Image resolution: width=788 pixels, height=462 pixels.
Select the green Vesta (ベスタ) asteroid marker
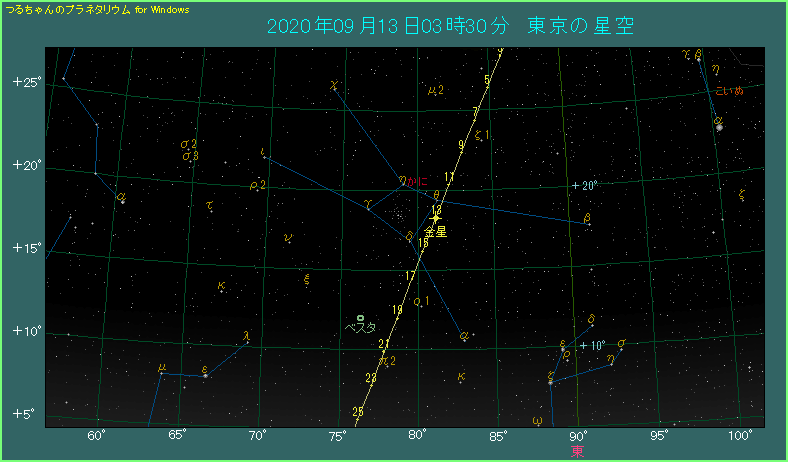pos(360,317)
